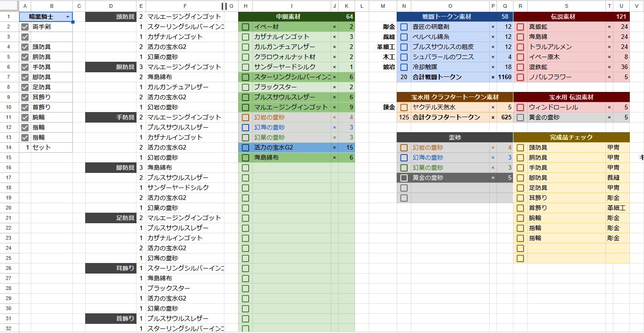Select column I header

pyautogui.click(x=292, y=6)
